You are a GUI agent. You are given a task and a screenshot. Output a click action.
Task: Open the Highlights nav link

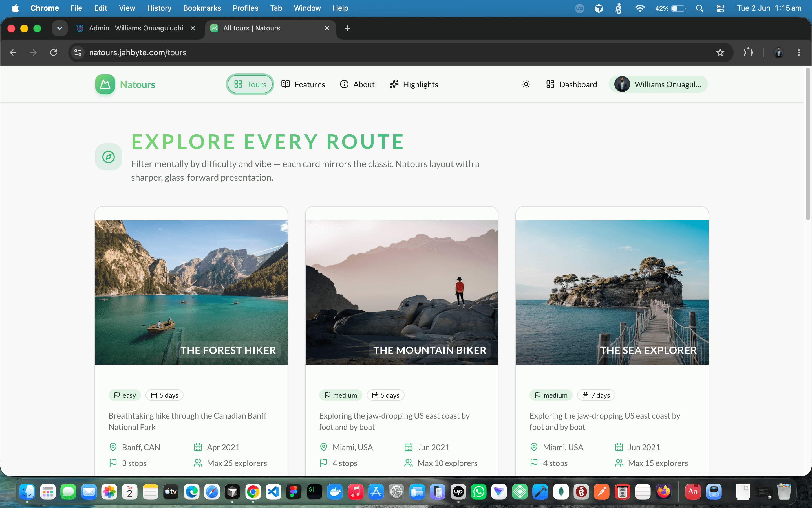pos(414,84)
